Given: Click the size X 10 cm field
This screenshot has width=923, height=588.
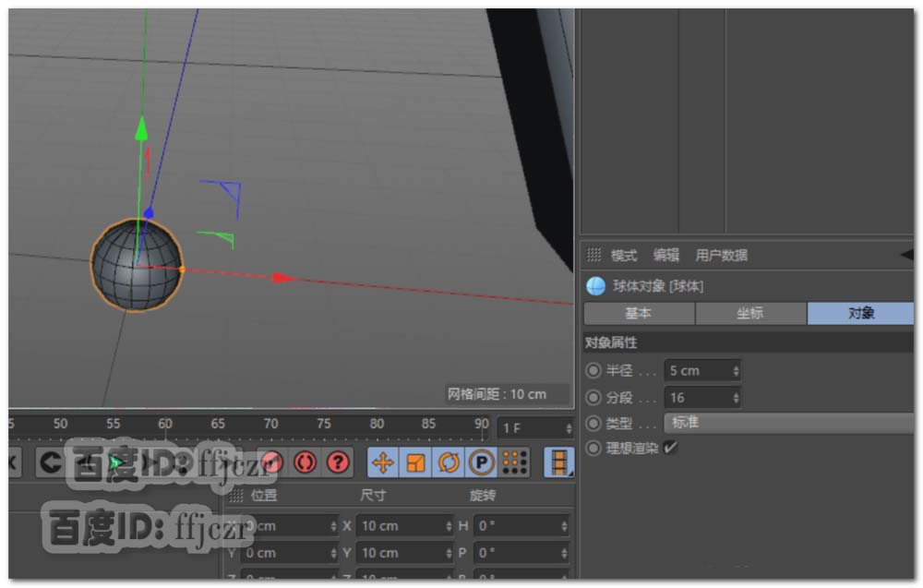Looking at the screenshot, I should click(x=404, y=525).
